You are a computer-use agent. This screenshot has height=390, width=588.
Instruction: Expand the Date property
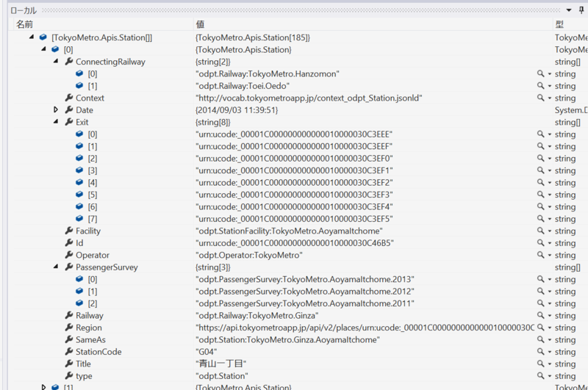(56, 109)
